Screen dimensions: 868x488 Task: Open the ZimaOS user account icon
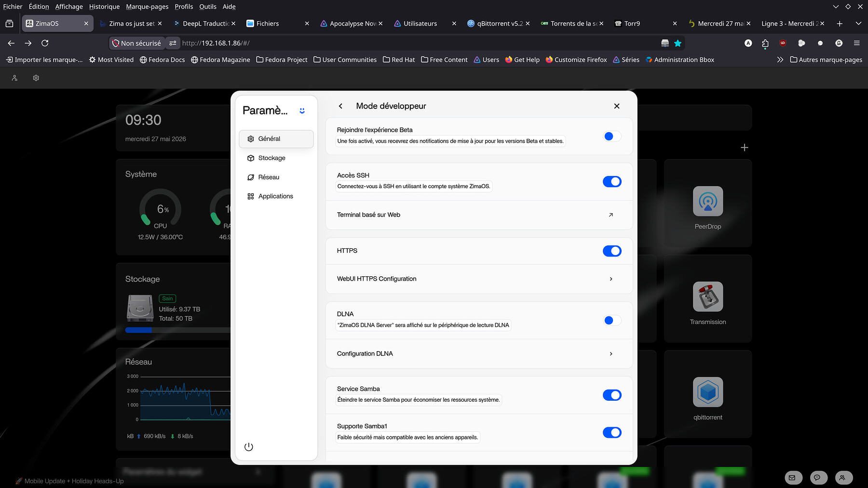pyautogui.click(x=14, y=78)
